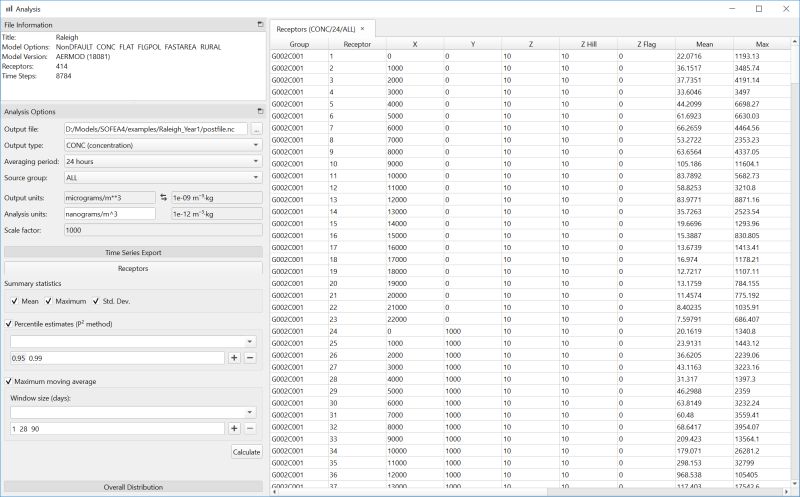Add window size with the plus button

pos(234,429)
